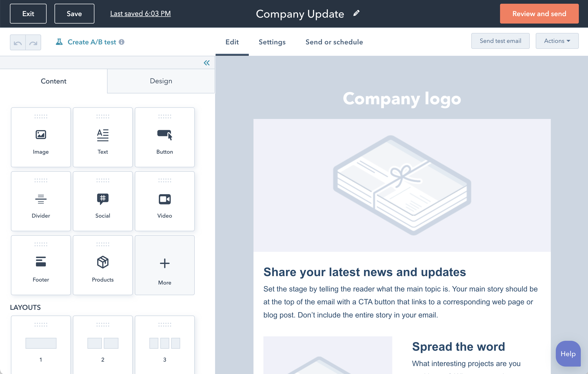Viewport: 588px width, 374px height.
Task: Select the Divider content block
Action: tap(41, 201)
